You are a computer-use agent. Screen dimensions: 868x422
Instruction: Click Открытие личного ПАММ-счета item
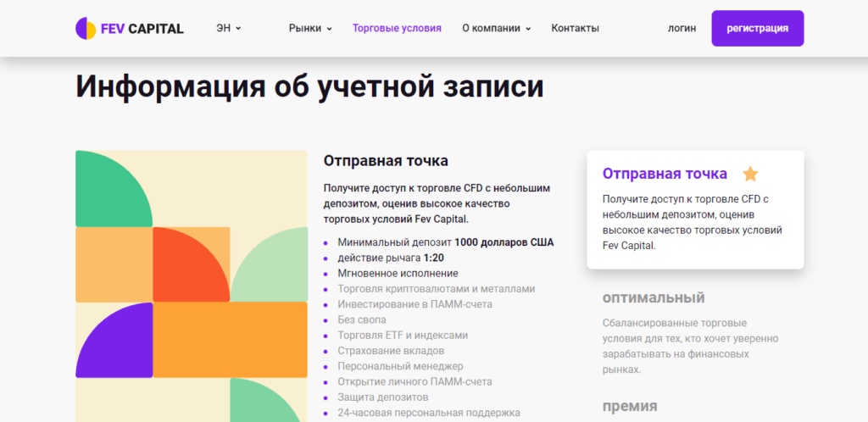(x=415, y=381)
